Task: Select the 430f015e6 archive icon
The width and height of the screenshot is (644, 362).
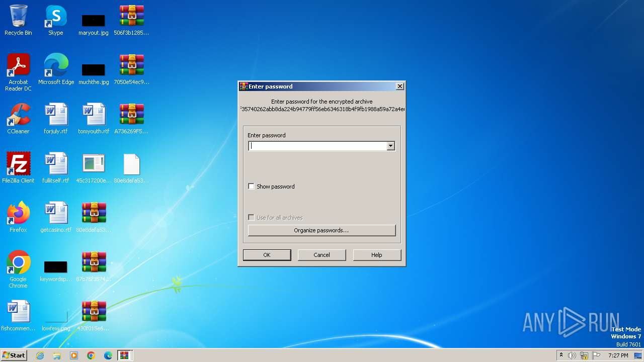Action: 94,316
